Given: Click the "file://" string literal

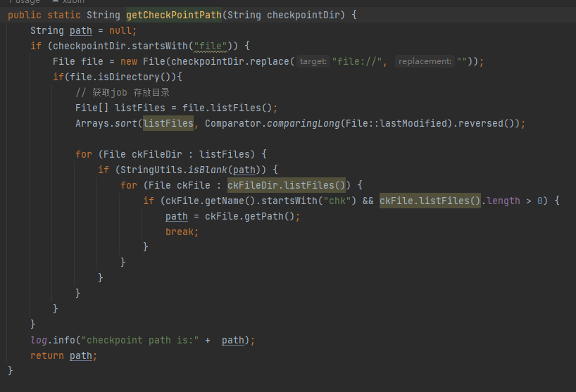Looking at the screenshot, I should pos(358,61).
